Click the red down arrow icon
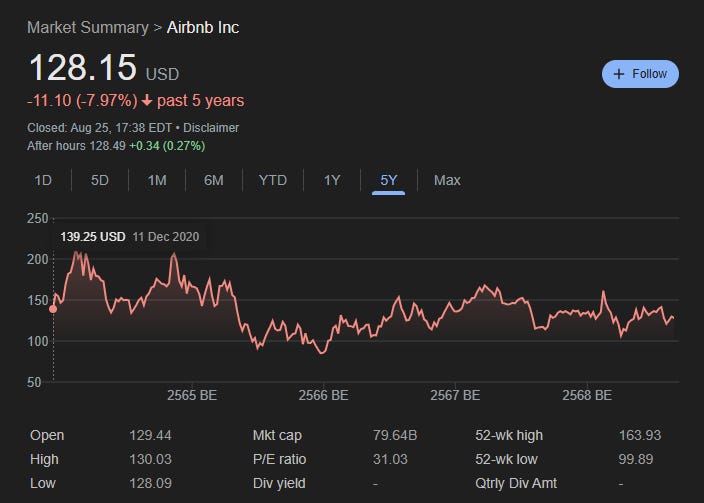This screenshot has width=704, height=503. [147, 100]
